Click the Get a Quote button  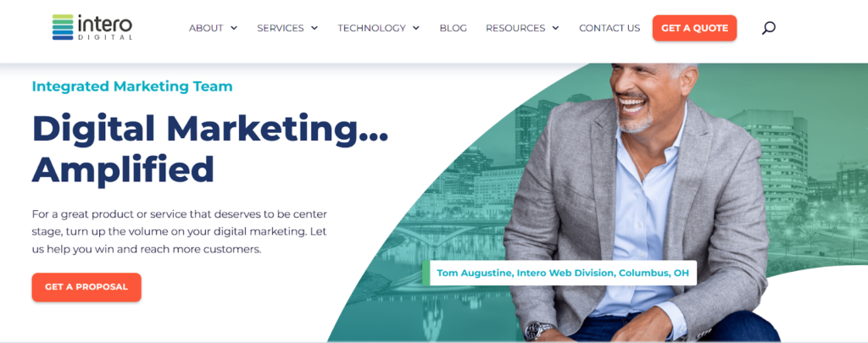694,28
